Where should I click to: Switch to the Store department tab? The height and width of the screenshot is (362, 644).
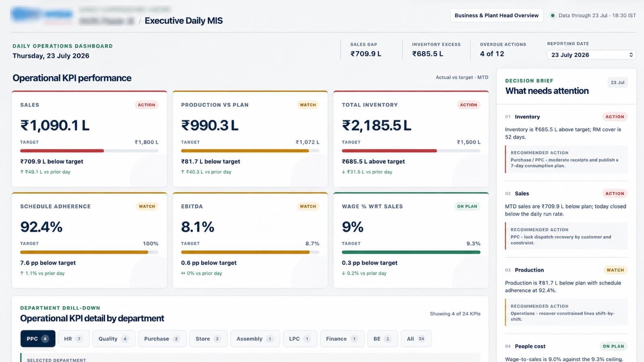pyautogui.click(x=208, y=339)
